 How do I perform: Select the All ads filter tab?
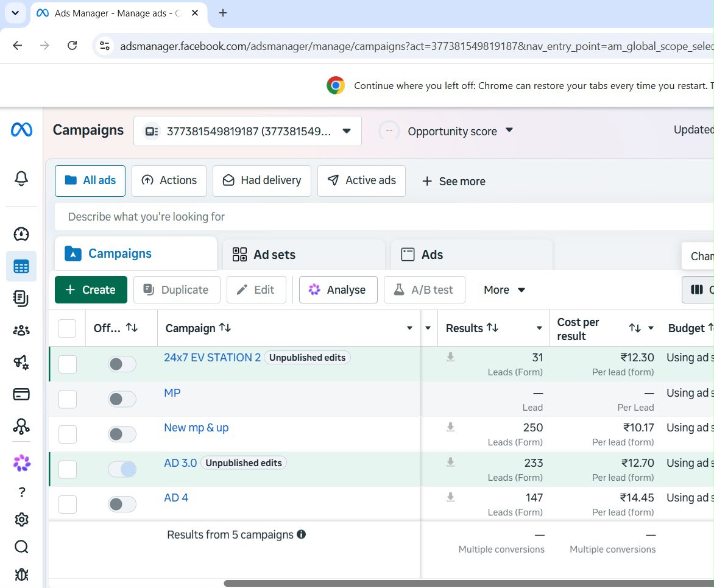[90, 181]
